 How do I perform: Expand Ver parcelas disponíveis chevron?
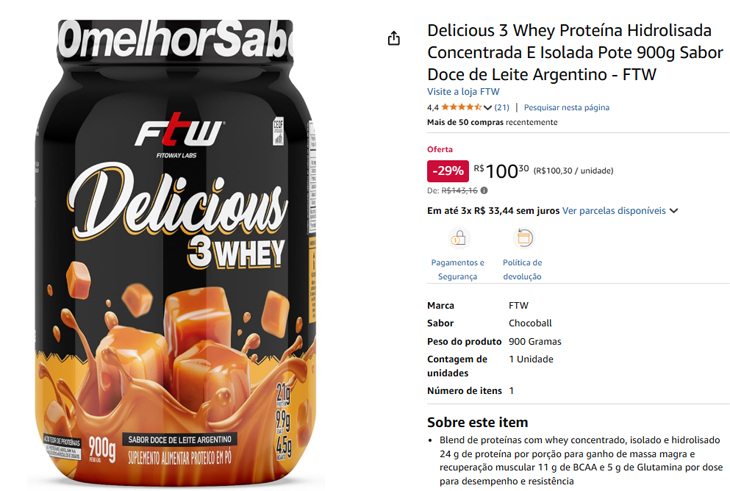tap(673, 211)
